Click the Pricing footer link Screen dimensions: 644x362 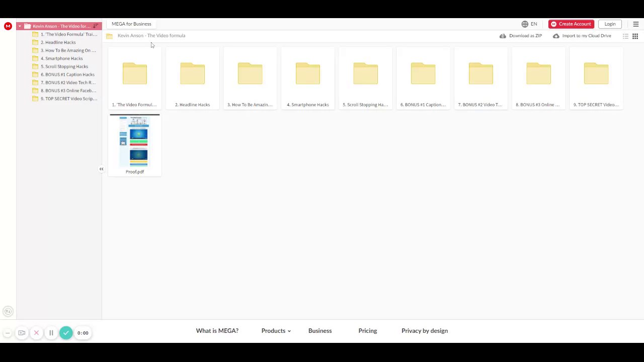[368, 331]
